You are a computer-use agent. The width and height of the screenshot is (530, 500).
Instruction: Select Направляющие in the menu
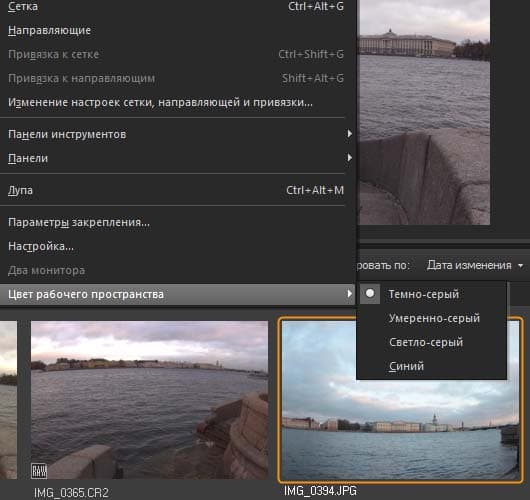pos(176,30)
